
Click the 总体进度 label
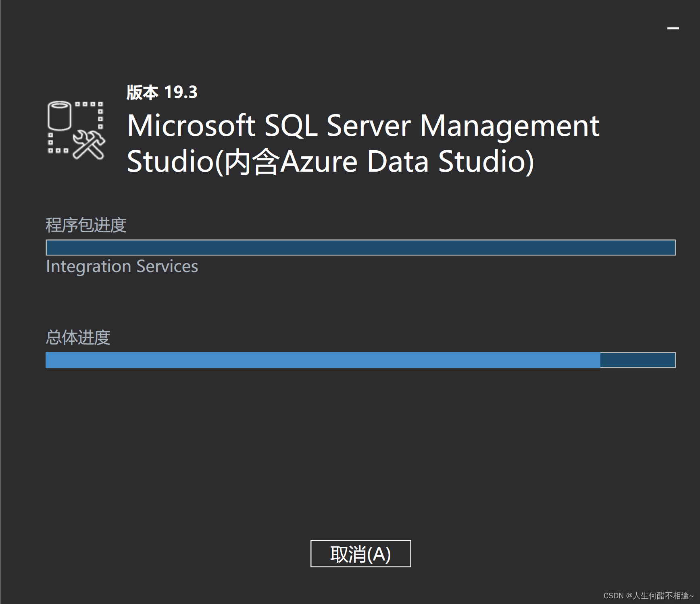point(78,337)
